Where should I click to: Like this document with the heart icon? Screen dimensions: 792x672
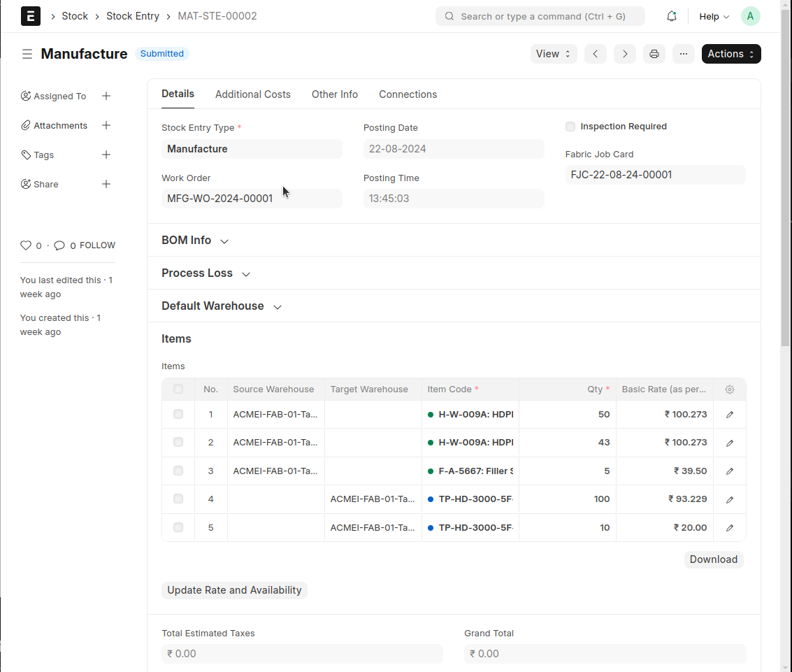26,245
